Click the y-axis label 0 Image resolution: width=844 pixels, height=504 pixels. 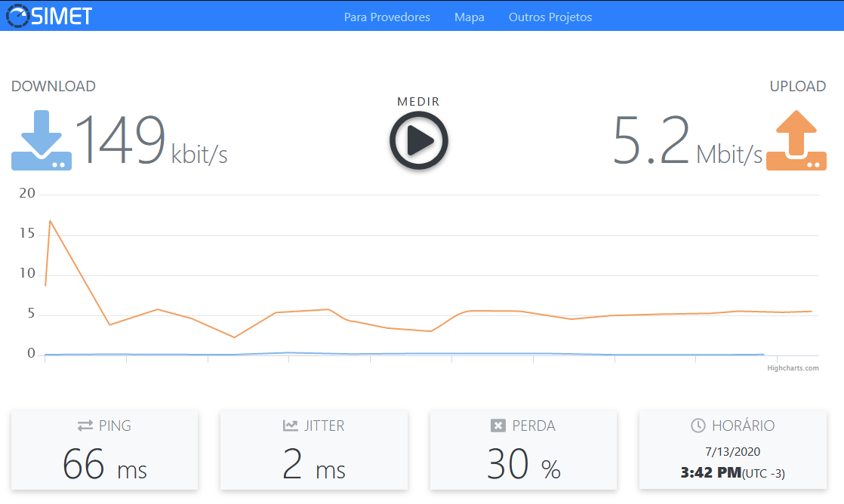(31, 353)
